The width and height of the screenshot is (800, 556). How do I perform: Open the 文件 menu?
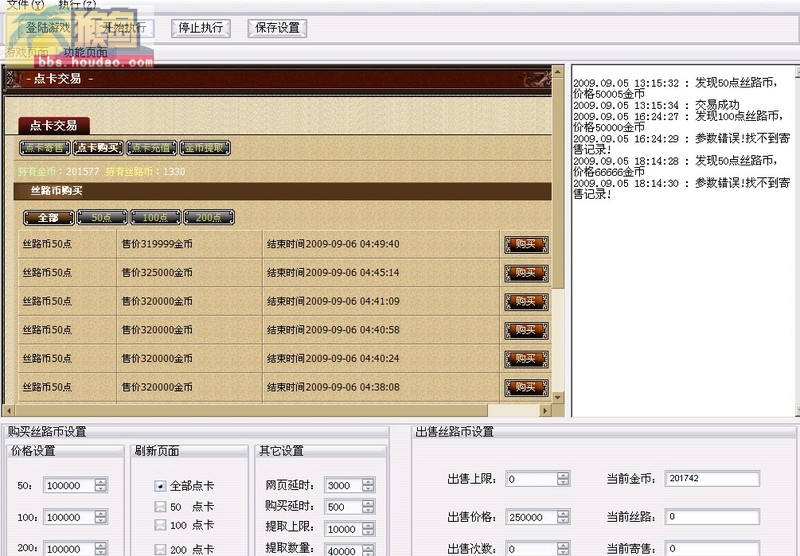25,5
